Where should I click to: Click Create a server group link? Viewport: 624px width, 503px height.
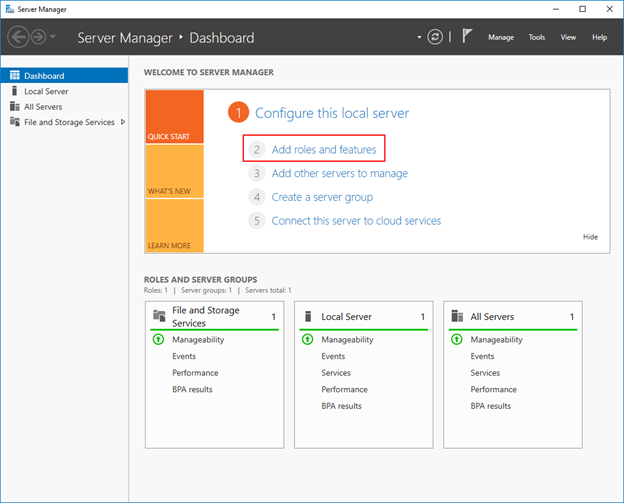coord(322,197)
